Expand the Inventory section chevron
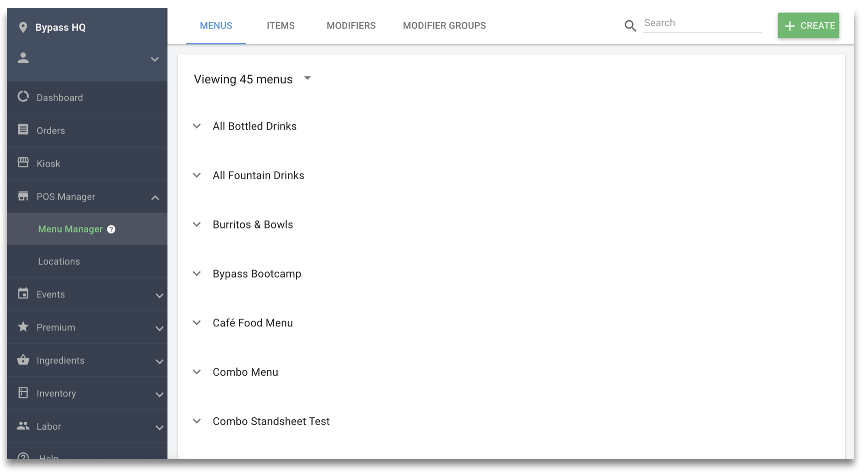The image size is (868, 473). click(x=159, y=395)
